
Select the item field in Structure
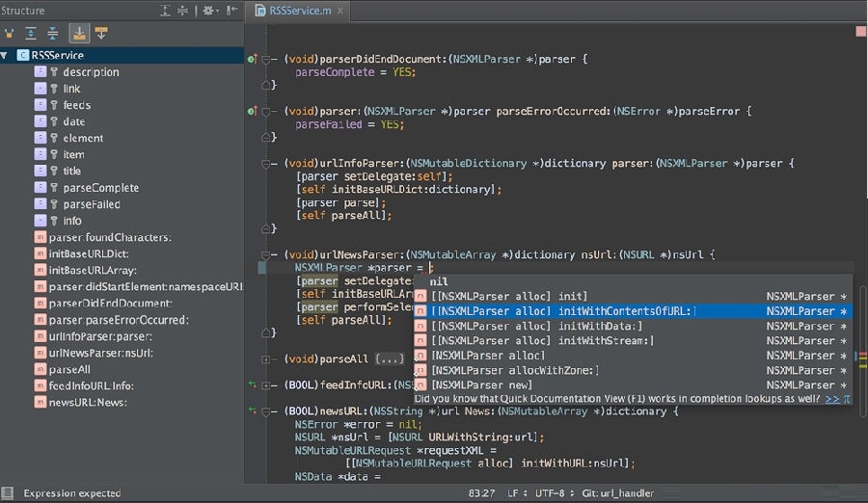(x=73, y=155)
